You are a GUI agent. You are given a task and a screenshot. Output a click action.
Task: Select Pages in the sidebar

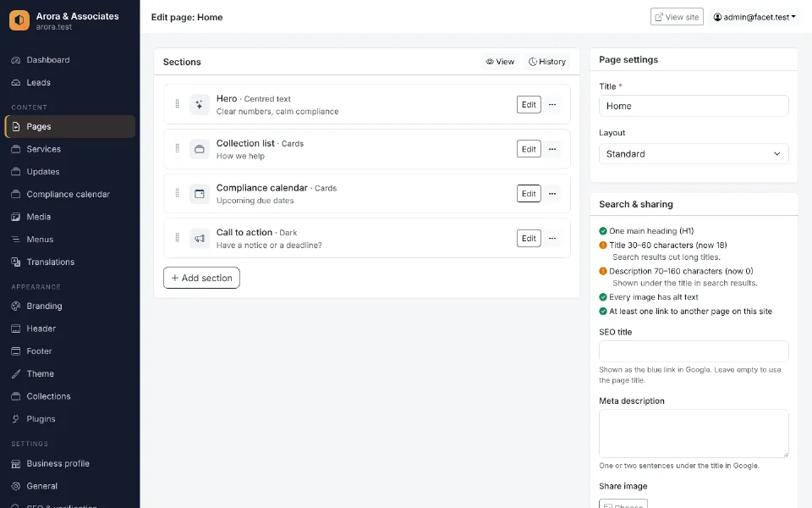[x=70, y=126]
